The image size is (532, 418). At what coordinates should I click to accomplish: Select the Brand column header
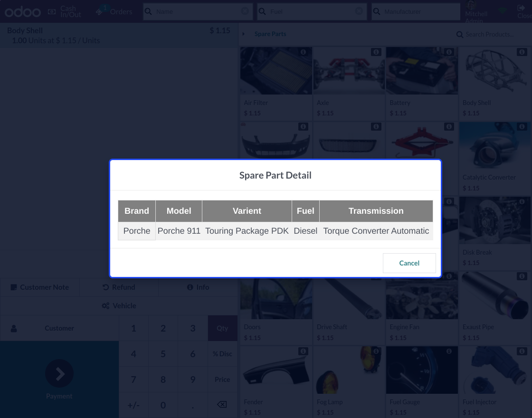pyautogui.click(x=137, y=211)
